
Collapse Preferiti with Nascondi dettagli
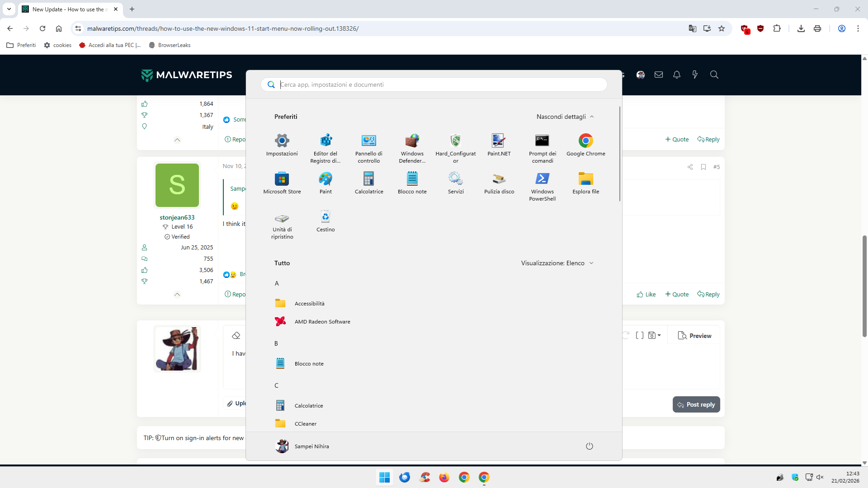tap(565, 117)
